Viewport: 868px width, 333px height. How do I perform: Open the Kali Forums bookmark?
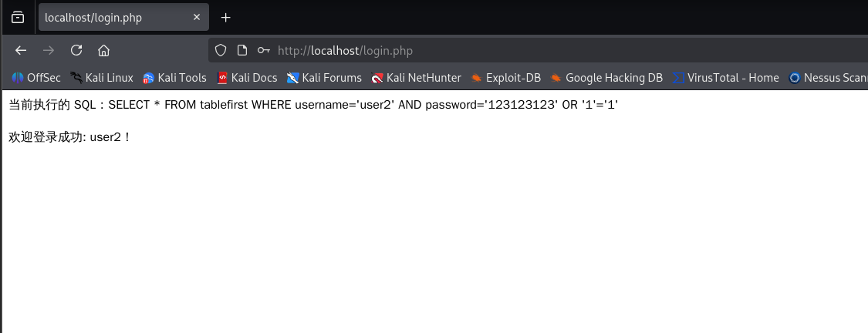(x=324, y=78)
